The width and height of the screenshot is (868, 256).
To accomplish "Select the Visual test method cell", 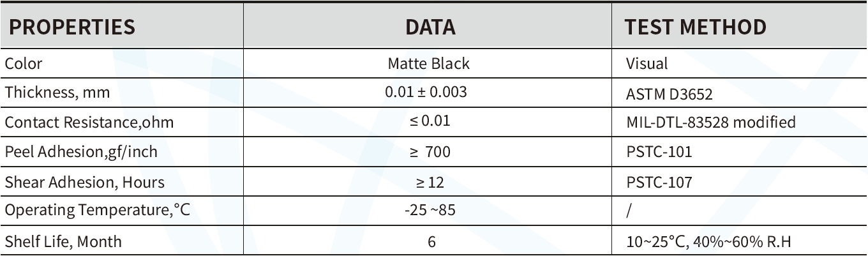I will (x=647, y=63).
